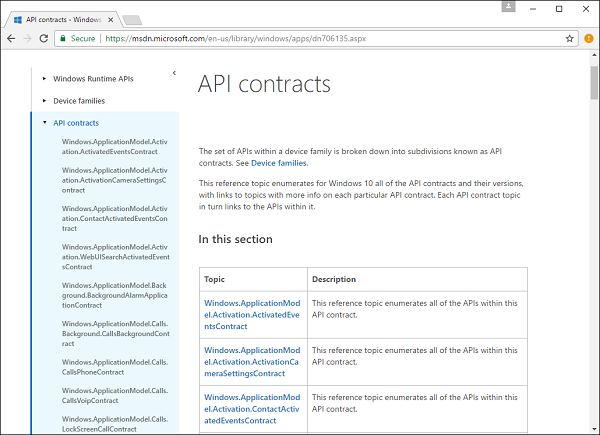Click the browser back arrow

pos(12,38)
